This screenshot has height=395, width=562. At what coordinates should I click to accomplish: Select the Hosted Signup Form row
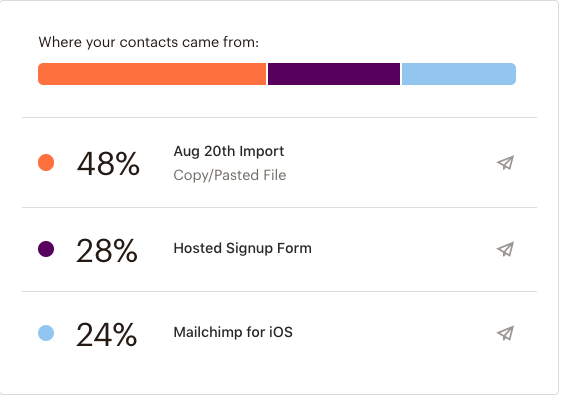click(280, 249)
